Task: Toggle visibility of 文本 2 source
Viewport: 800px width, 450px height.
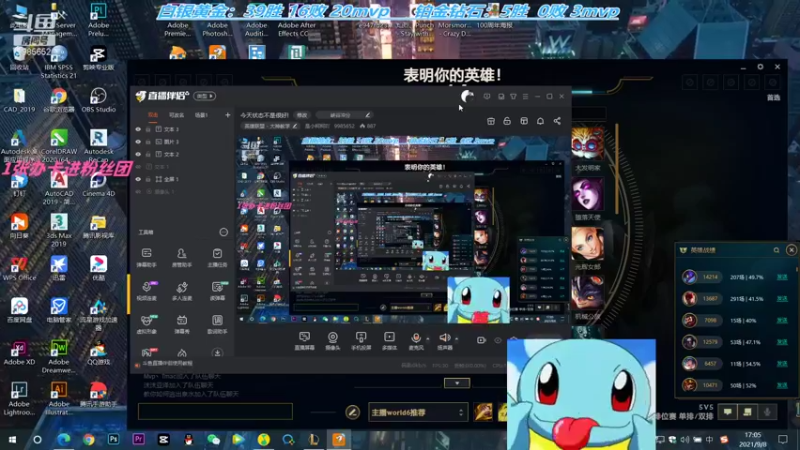Action: tap(138, 154)
